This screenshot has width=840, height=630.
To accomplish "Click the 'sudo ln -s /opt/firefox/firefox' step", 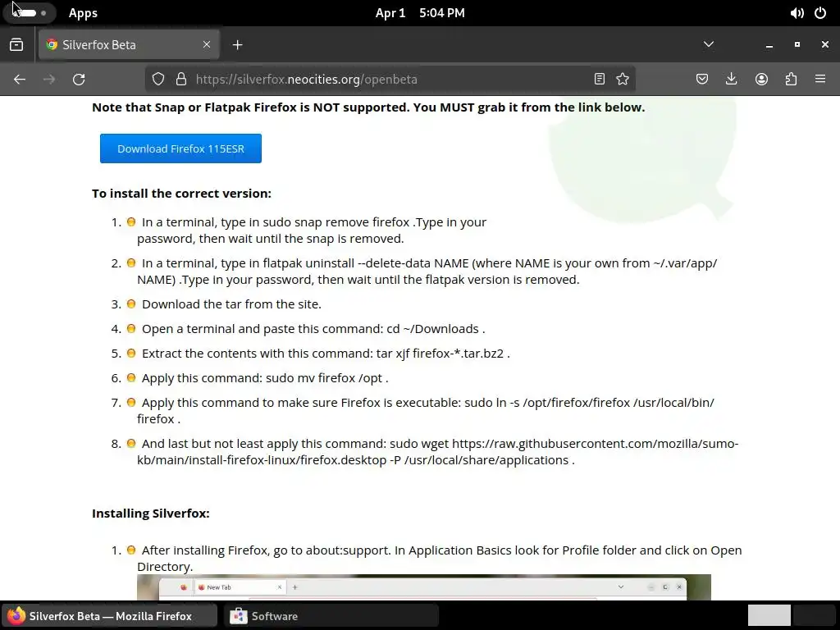I will point(426,410).
